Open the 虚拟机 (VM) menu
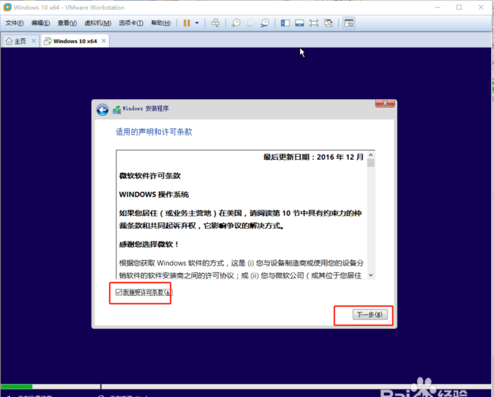 pyautogui.click(x=98, y=23)
